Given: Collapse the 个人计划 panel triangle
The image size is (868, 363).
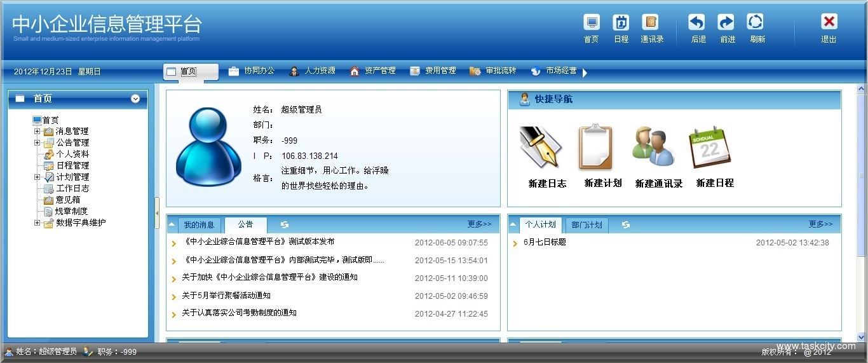Looking at the screenshot, I should [x=513, y=224].
